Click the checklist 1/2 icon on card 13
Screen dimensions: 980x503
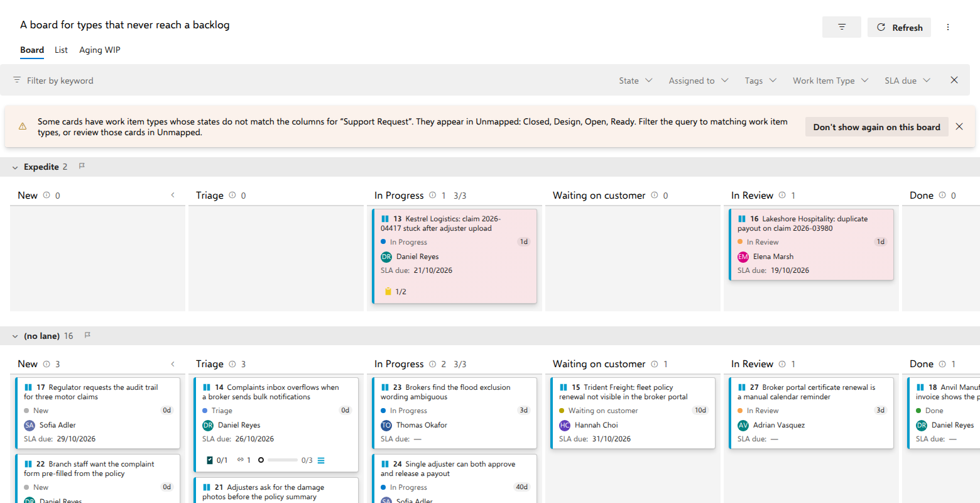388,291
